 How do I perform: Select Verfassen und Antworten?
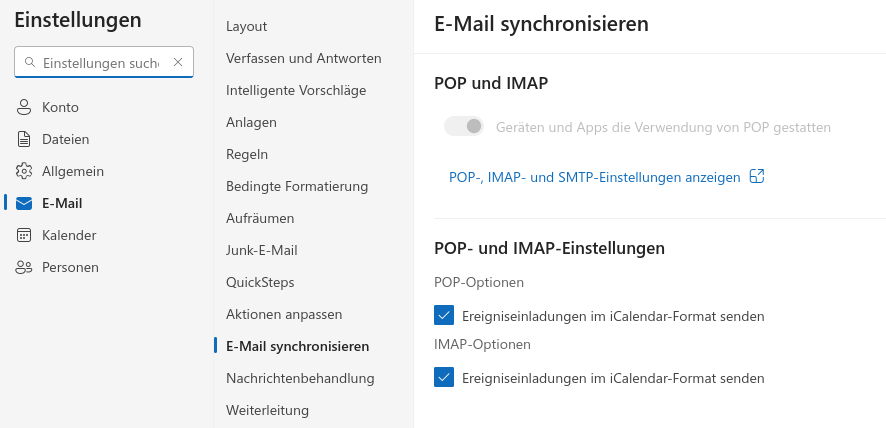(303, 58)
